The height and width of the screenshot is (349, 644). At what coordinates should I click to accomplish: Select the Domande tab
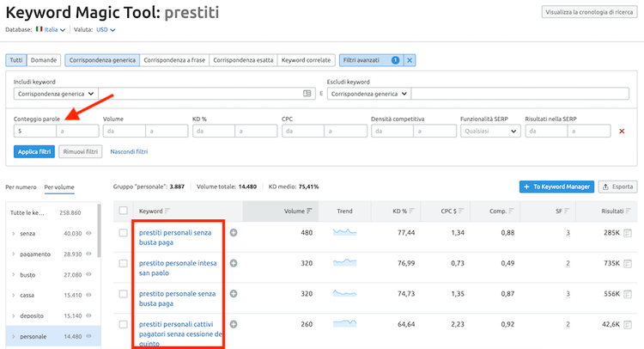point(44,60)
